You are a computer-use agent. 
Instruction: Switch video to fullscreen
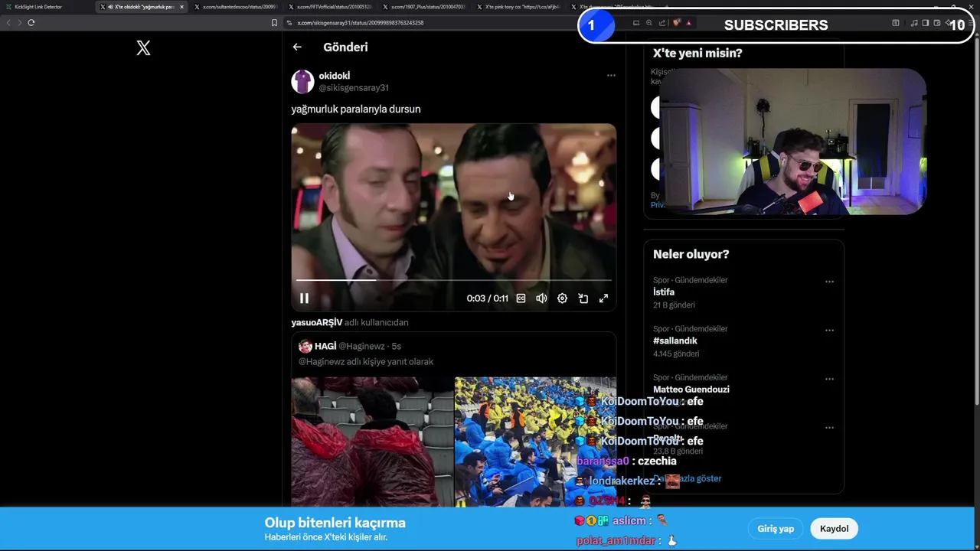603,298
